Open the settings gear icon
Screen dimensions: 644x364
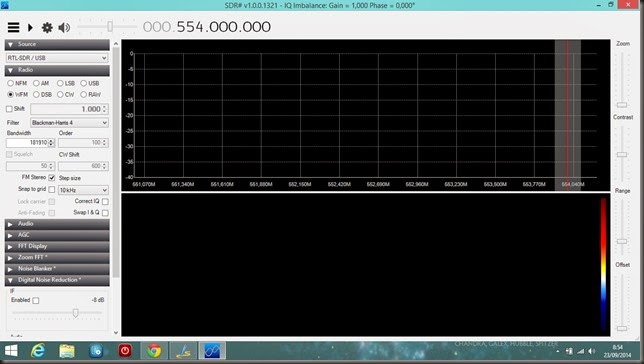[47, 28]
